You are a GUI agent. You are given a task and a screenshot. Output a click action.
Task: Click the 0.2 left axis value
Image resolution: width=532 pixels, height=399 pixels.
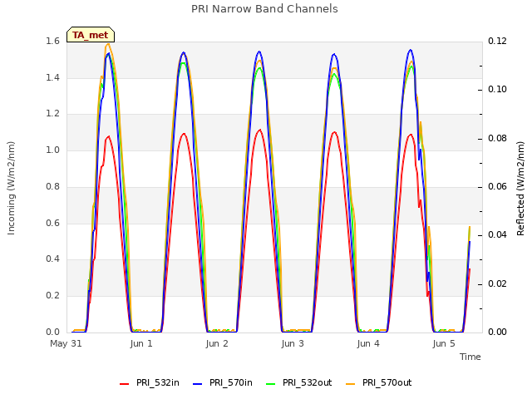pos(53,296)
